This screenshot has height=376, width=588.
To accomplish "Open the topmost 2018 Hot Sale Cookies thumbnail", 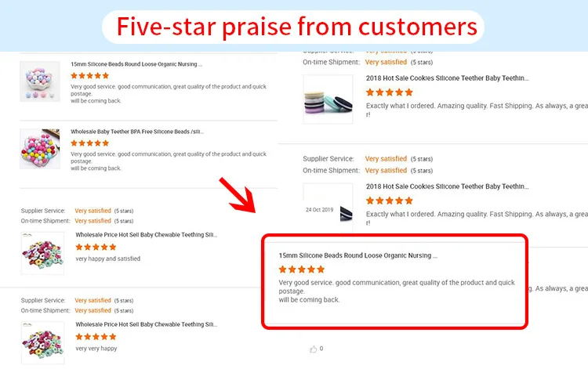I will pyautogui.click(x=328, y=98).
